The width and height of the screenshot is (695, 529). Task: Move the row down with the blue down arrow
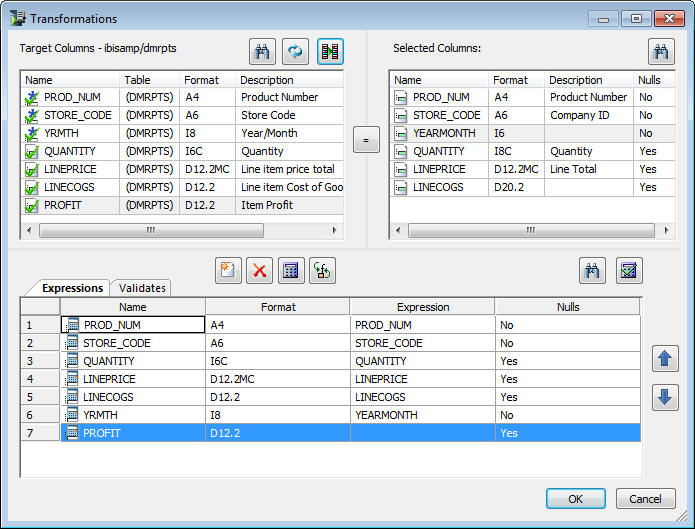(x=665, y=397)
